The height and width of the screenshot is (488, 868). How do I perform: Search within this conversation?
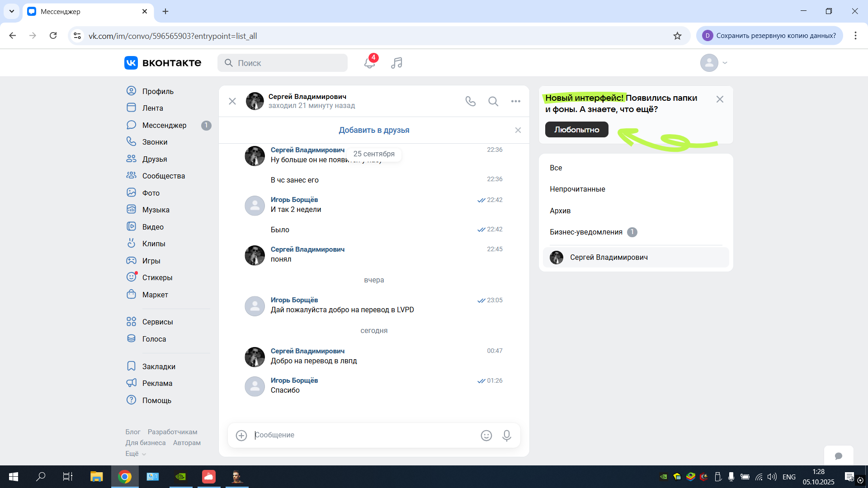point(493,101)
